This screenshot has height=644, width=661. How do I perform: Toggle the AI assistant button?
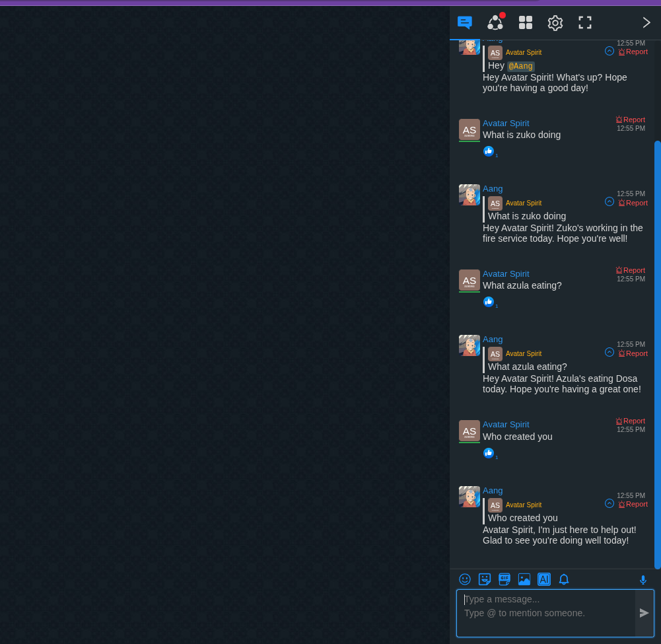pyautogui.click(x=544, y=579)
